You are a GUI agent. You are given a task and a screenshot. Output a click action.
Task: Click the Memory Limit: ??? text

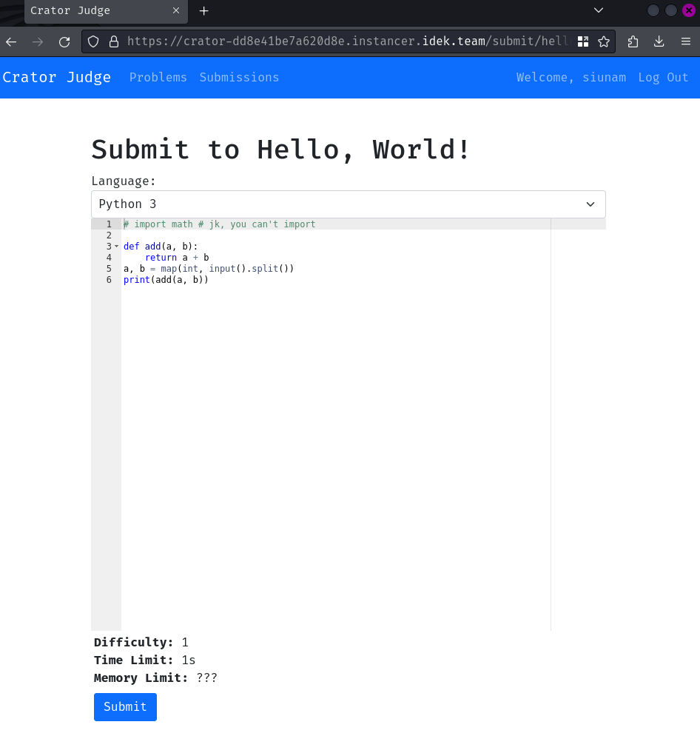pos(155,678)
